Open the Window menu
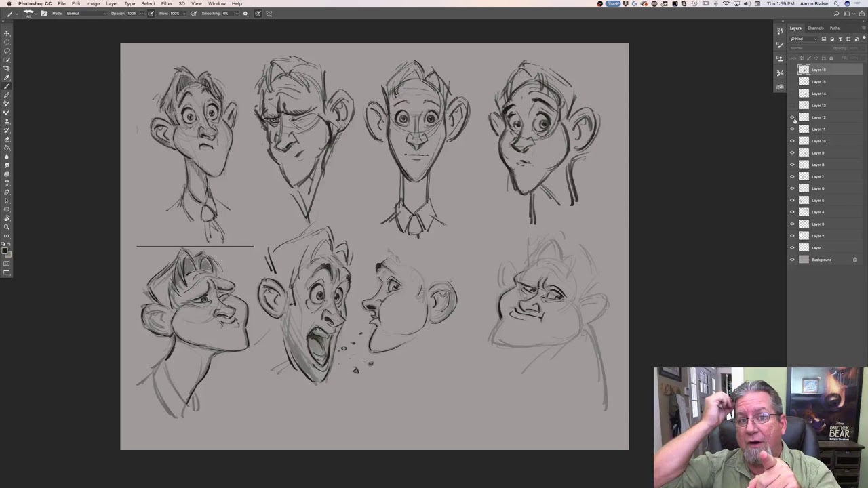The width and height of the screenshot is (868, 488). click(217, 3)
